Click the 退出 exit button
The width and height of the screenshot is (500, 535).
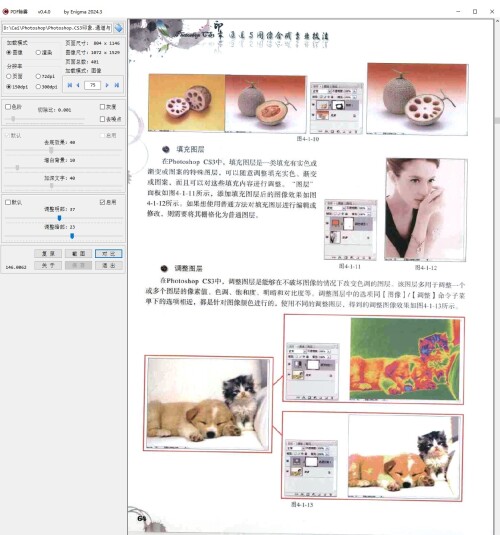pos(109,265)
